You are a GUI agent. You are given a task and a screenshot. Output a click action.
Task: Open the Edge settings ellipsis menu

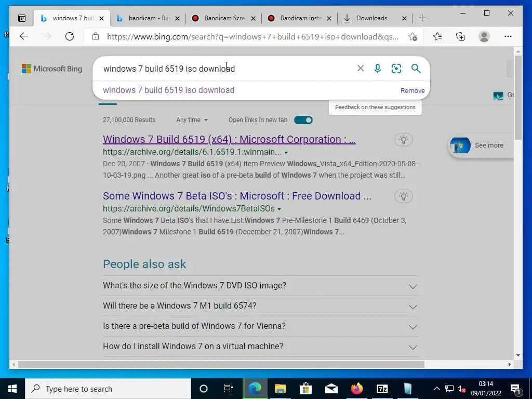tap(508, 36)
